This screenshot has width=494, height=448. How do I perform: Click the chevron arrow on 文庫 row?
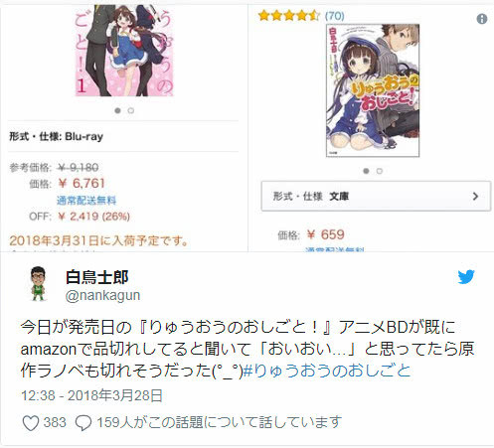pos(475,196)
